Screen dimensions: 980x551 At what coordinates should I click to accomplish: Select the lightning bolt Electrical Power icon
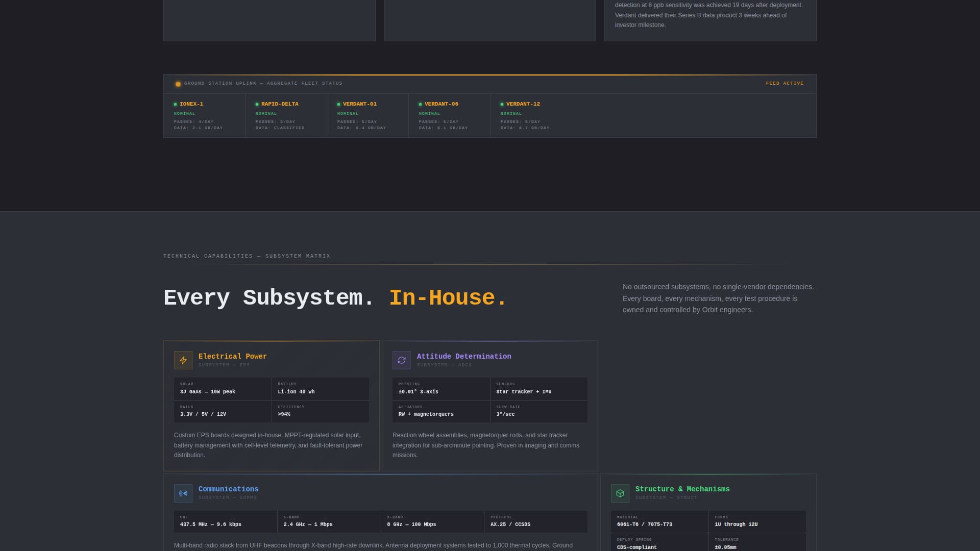click(x=183, y=360)
